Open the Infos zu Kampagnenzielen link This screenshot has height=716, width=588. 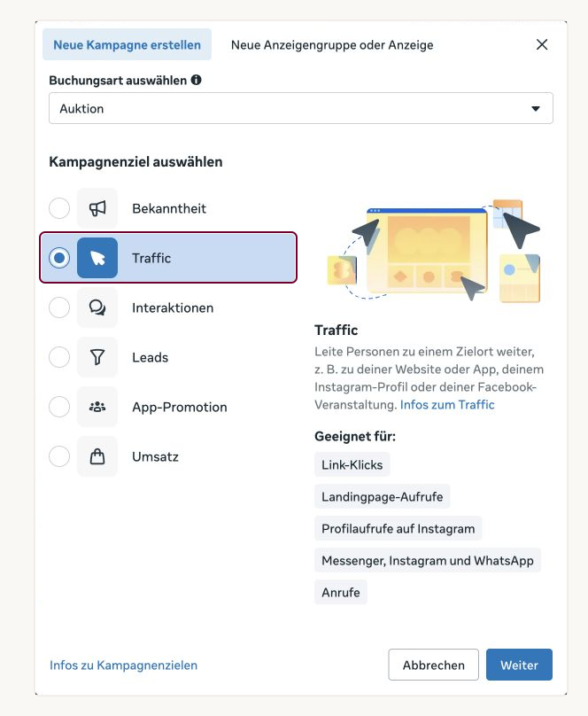point(124,665)
